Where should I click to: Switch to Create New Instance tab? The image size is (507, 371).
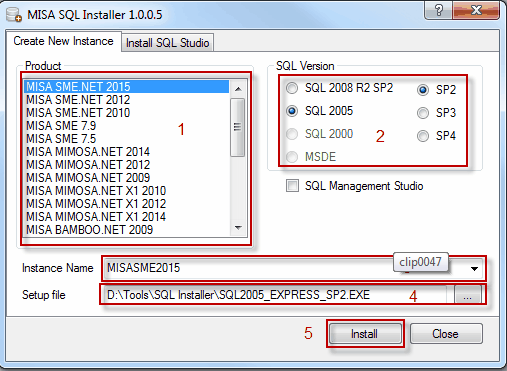click(x=63, y=41)
